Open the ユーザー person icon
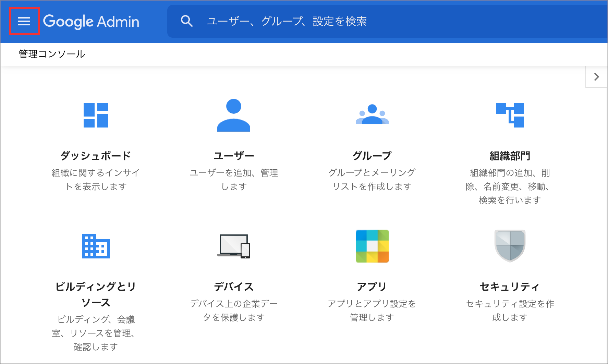 pyautogui.click(x=234, y=115)
